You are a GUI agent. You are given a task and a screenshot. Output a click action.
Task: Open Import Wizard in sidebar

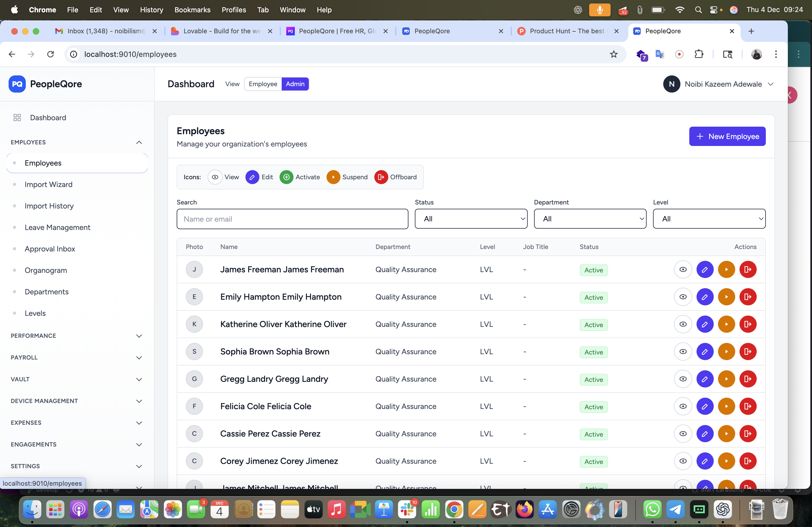click(x=48, y=184)
